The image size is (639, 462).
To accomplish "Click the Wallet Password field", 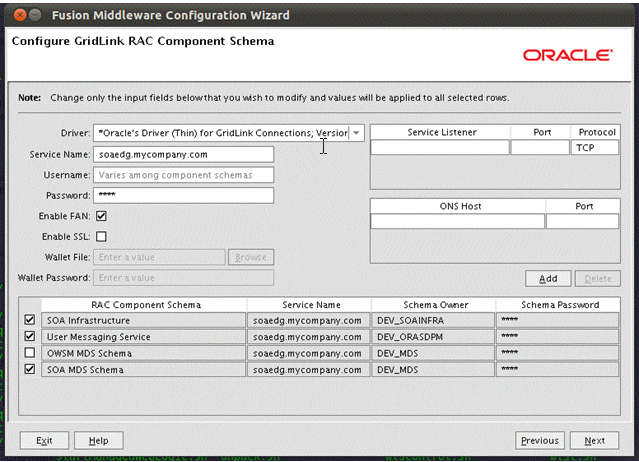I will (x=183, y=278).
